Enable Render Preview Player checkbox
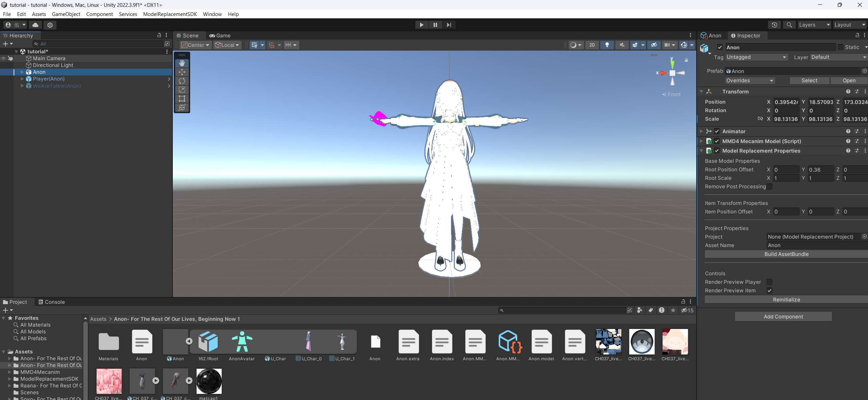The width and height of the screenshot is (868, 400). point(769,282)
